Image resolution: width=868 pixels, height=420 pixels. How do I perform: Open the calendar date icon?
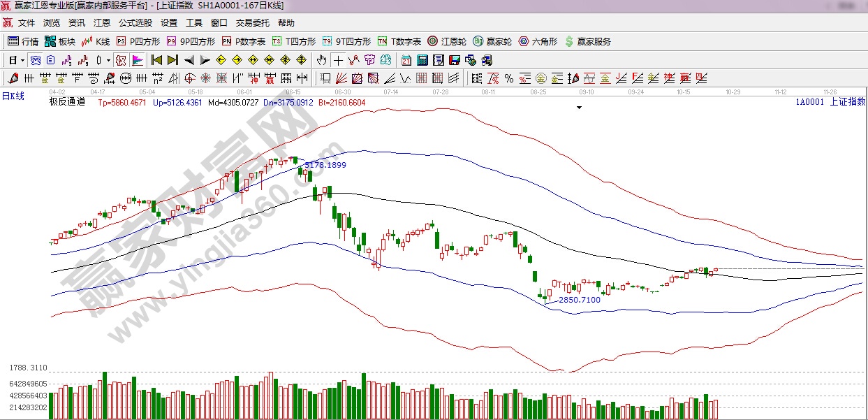pyautogui.click(x=408, y=59)
